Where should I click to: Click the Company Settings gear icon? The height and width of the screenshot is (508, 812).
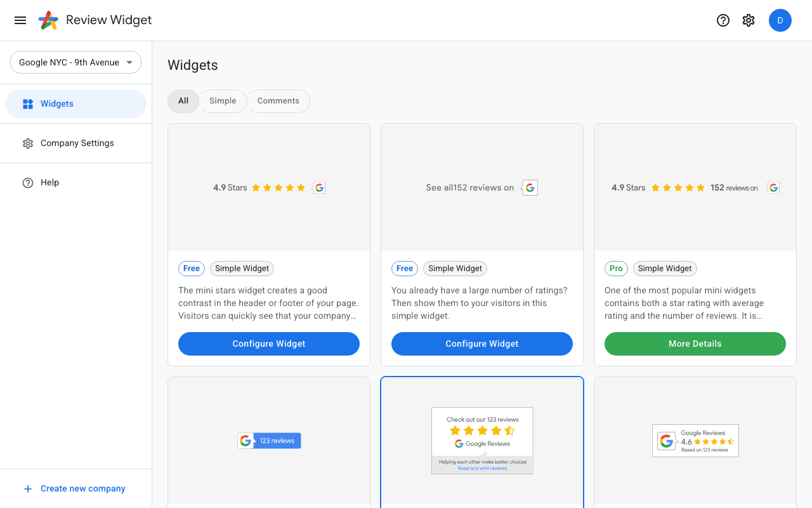[x=28, y=143]
